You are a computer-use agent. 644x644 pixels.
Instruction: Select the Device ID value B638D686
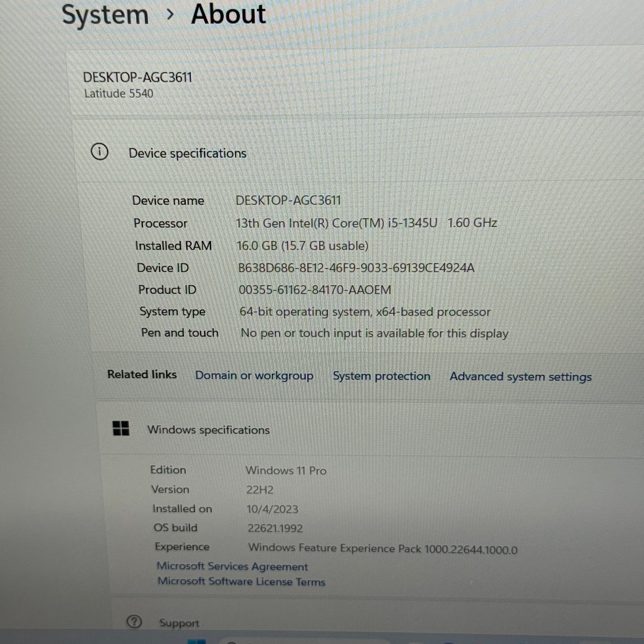(x=356, y=268)
